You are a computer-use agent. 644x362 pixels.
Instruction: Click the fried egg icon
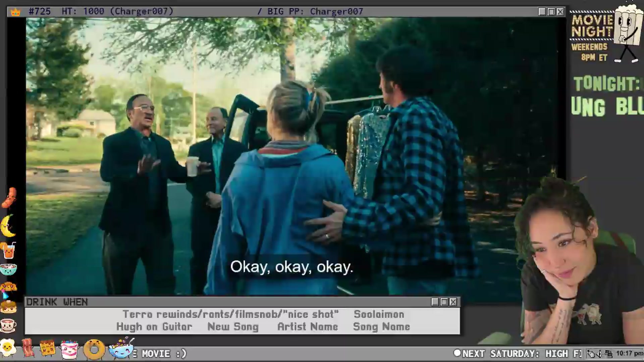pos(8,348)
